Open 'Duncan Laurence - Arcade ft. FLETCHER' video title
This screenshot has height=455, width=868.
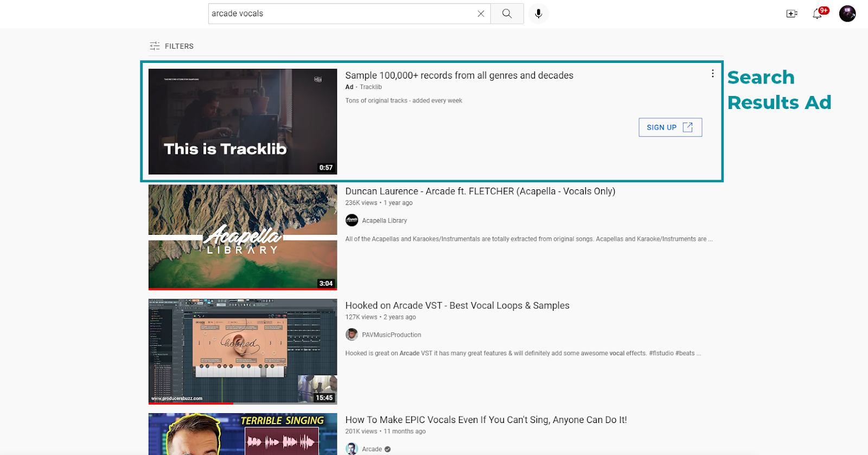click(x=480, y=191)
